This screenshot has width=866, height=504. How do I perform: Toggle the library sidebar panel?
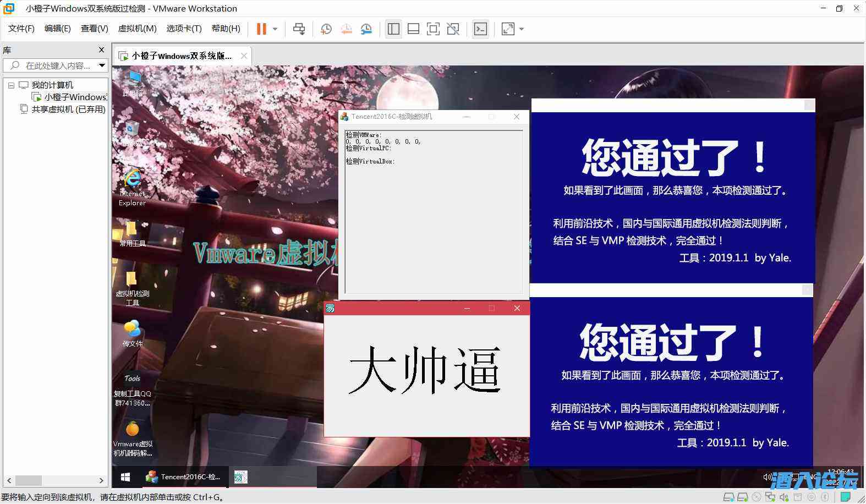[393, 29]
